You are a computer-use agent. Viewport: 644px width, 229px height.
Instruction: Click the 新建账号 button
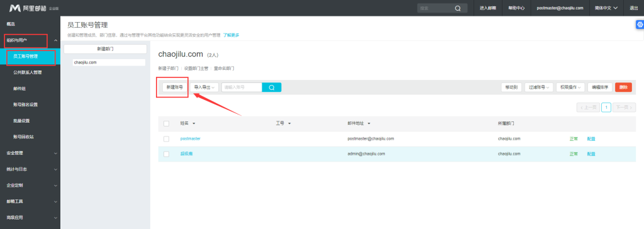(175, 87)
